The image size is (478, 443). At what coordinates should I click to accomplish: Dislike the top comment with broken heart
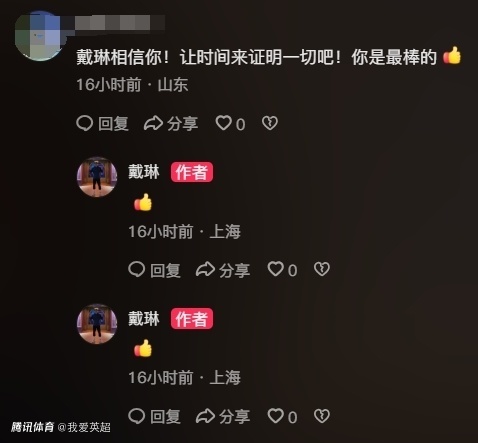270,123
